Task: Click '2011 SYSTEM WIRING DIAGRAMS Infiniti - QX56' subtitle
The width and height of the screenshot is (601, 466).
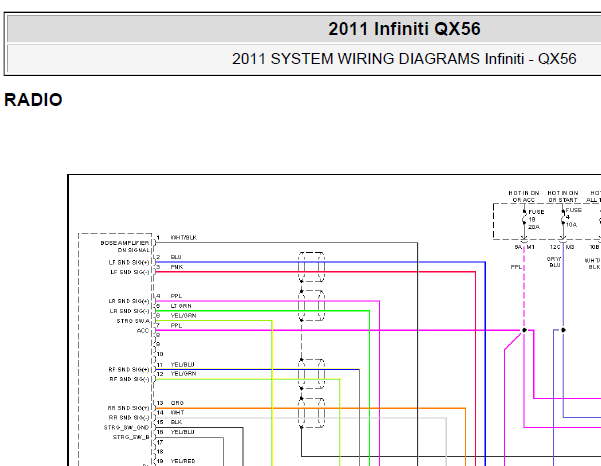Action: tap(404, 59)
